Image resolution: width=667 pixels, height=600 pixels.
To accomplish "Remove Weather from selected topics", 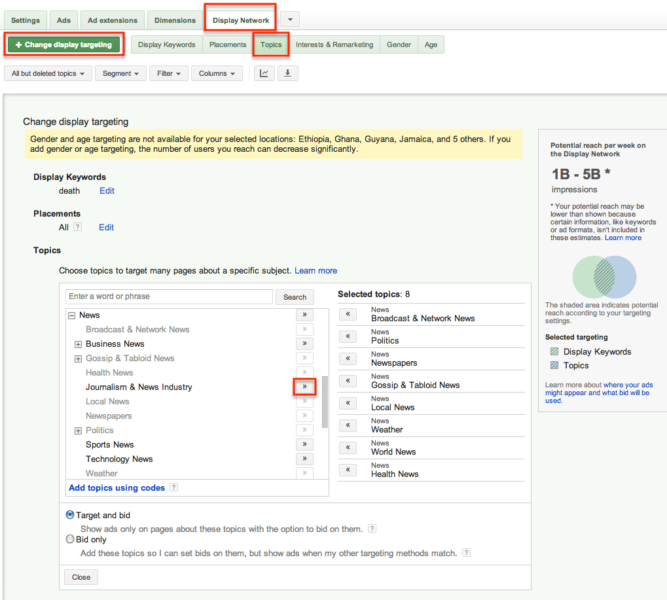I will point(349,424).
